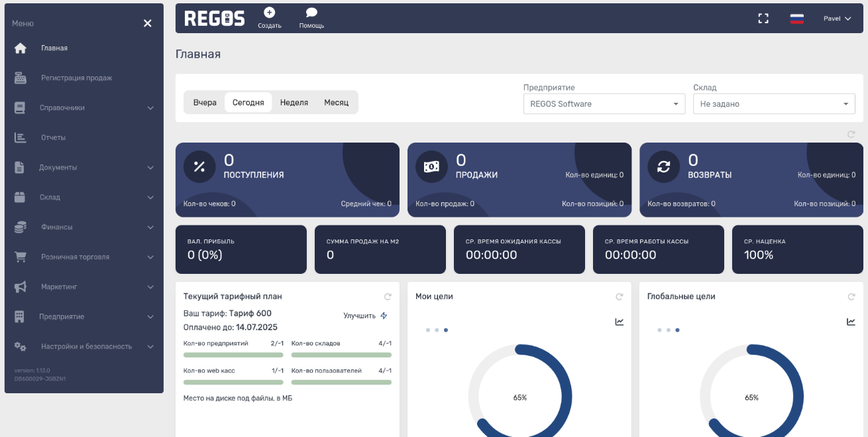Open the Help chat bubble icon
868x437 pixels.
tap(311, 13)
